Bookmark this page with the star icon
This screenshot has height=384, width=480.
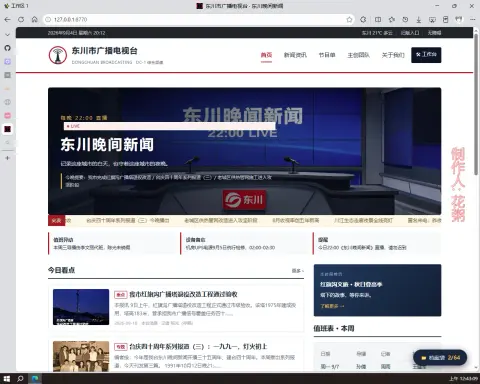tap(349, 20)
